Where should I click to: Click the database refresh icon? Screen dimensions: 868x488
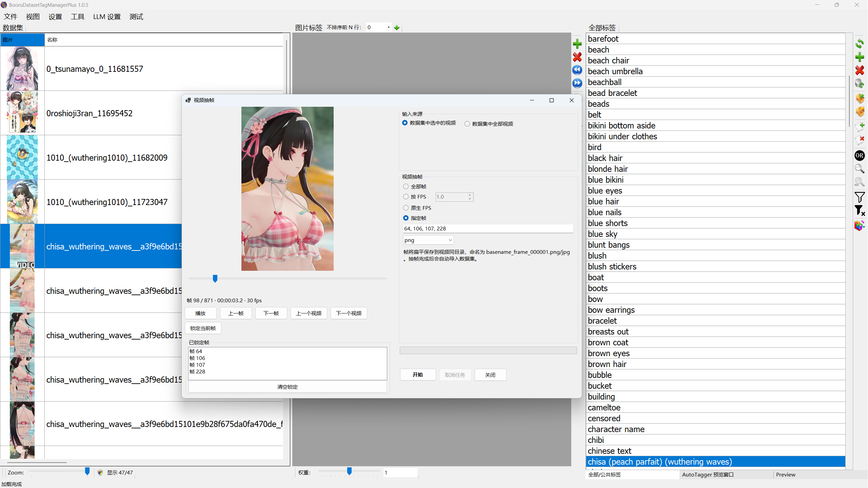point(860,83)
